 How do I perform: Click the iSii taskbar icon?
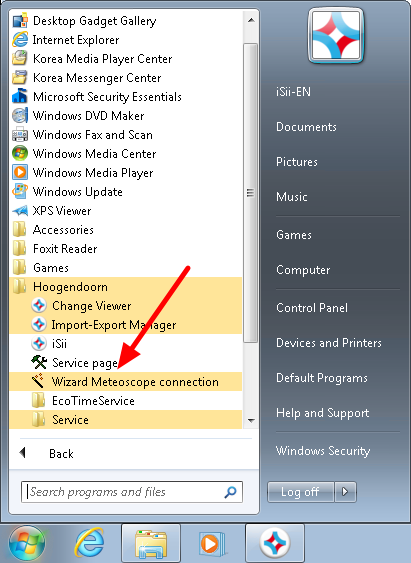click(x=275, y=543)
